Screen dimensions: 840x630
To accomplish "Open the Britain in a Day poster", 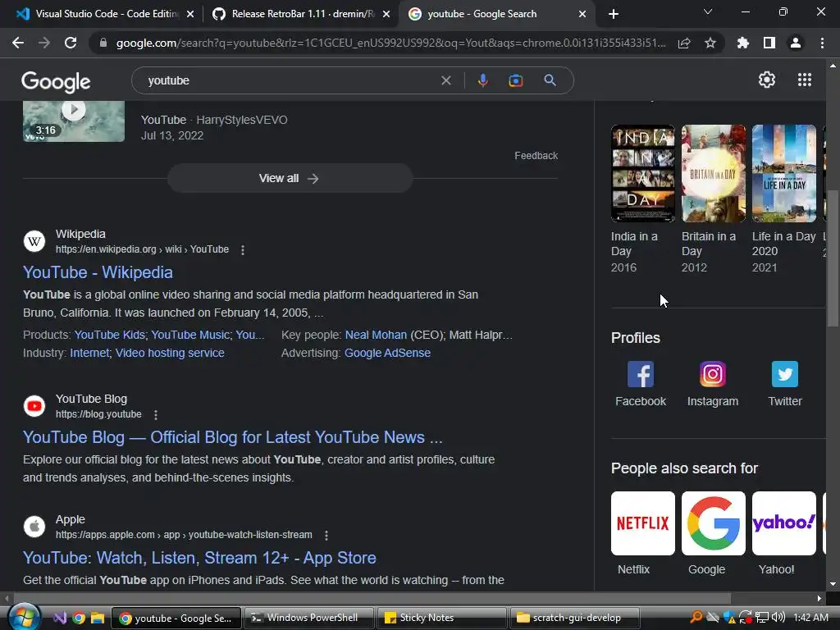I will point(714,173).
